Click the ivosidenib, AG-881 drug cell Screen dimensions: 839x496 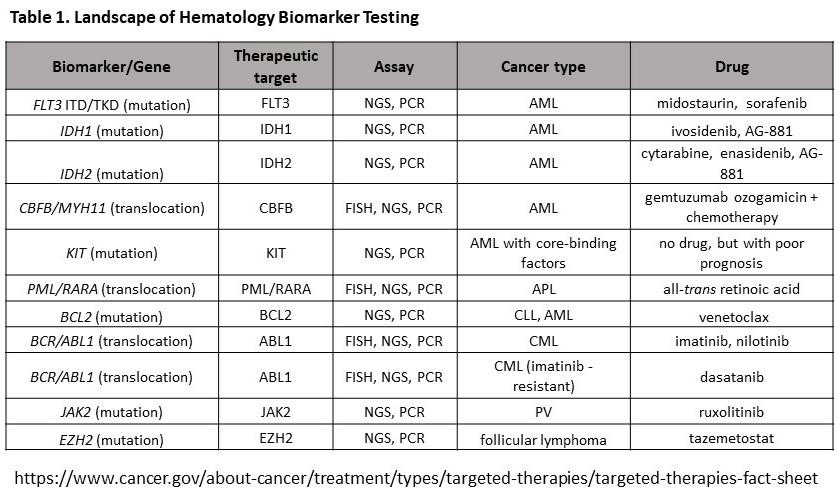(x=732, y=129)
